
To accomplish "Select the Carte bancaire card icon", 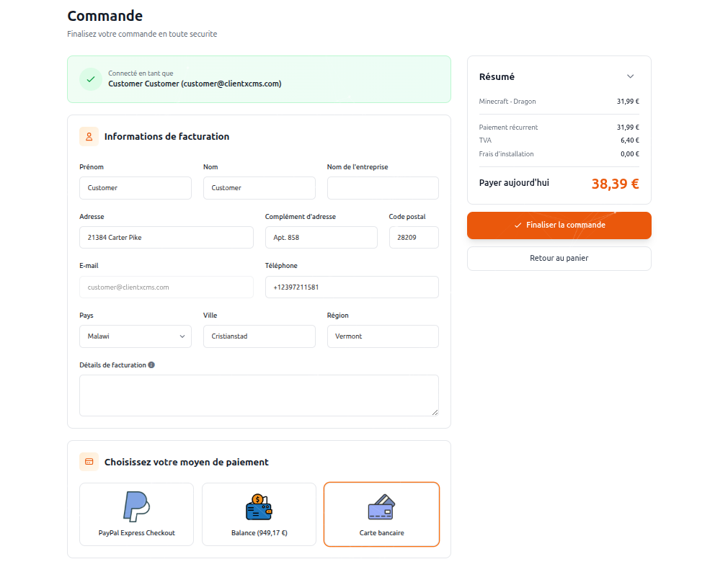I will pyautogui.click(x=381, y=507).
